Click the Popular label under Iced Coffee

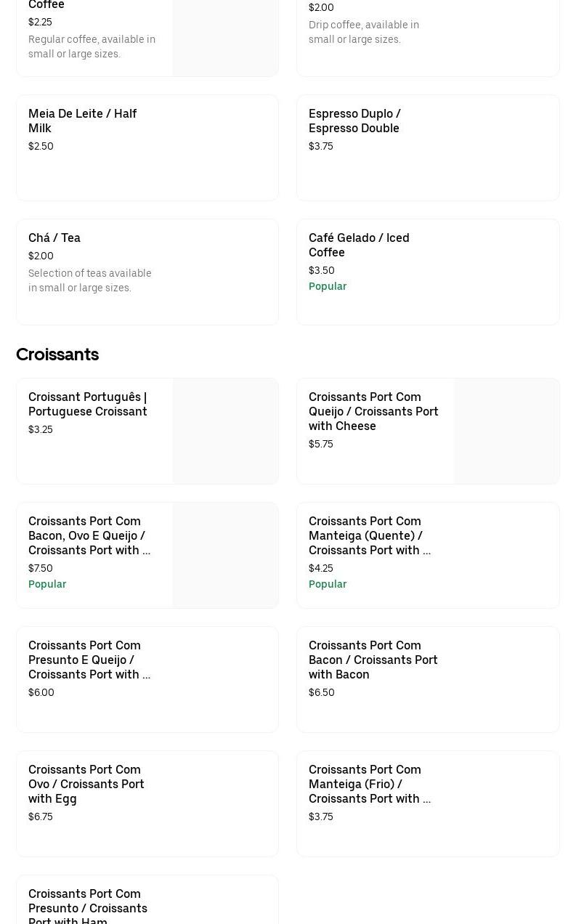[x=328, y=286]
